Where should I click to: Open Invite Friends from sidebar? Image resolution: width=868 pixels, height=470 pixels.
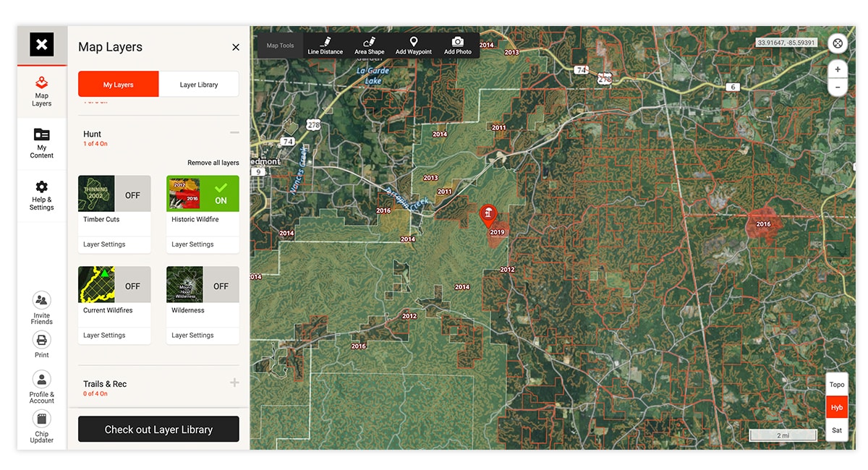[42, 307]
